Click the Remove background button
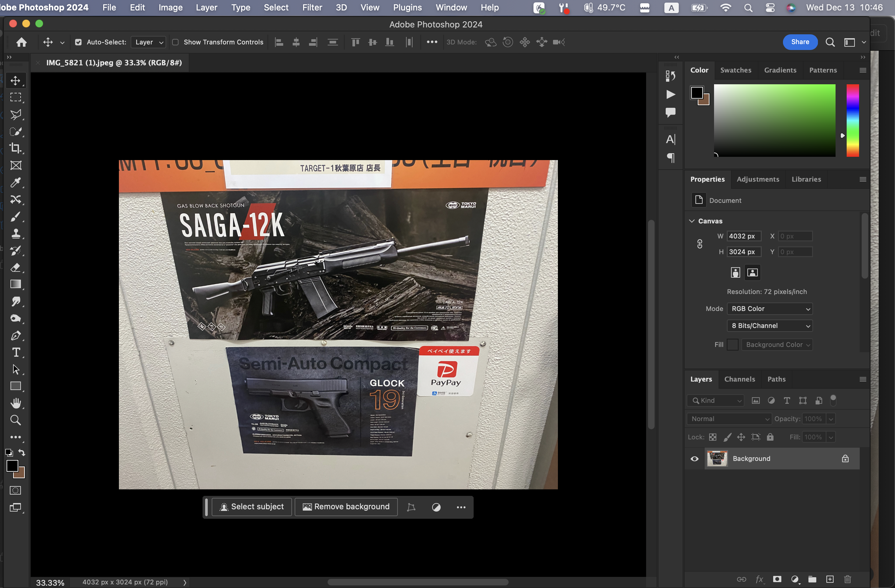Screen dimensions: 895x588 pos(346,507)
